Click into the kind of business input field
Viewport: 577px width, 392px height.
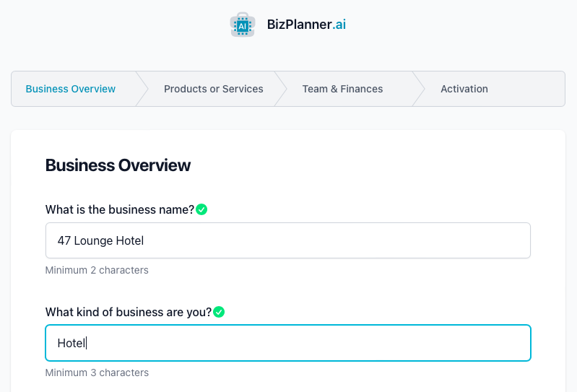287,343
